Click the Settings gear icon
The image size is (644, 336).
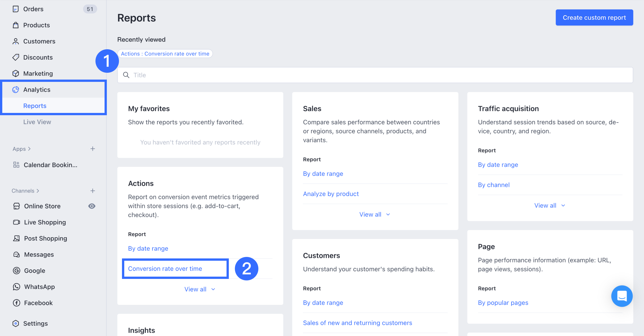pyautogui.click(x=16, y=323)
